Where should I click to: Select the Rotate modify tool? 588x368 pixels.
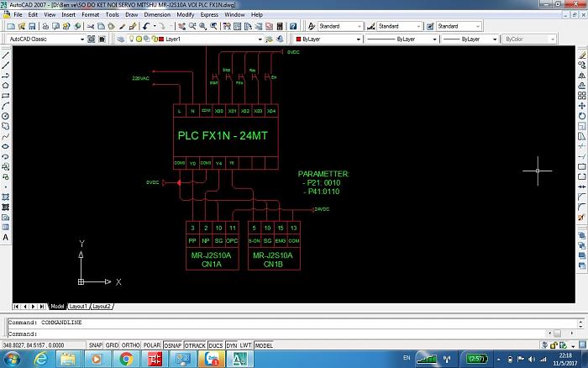click(581, 116)
